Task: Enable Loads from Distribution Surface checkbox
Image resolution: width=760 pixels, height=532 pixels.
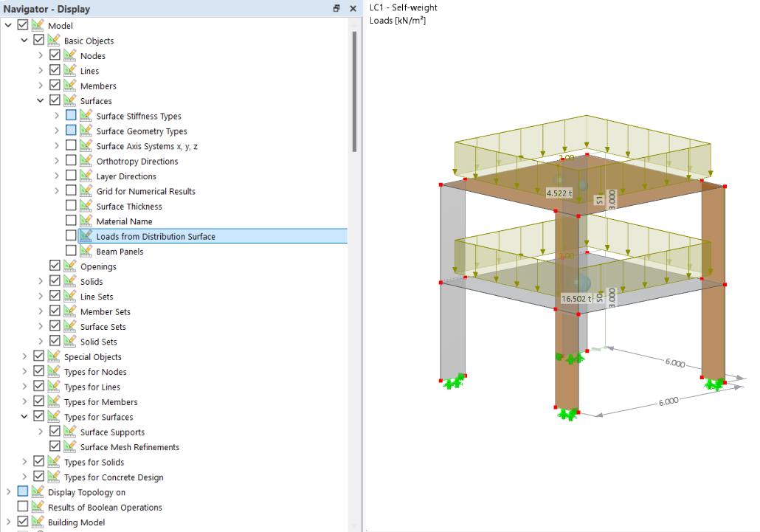Action: pos(71,235)
